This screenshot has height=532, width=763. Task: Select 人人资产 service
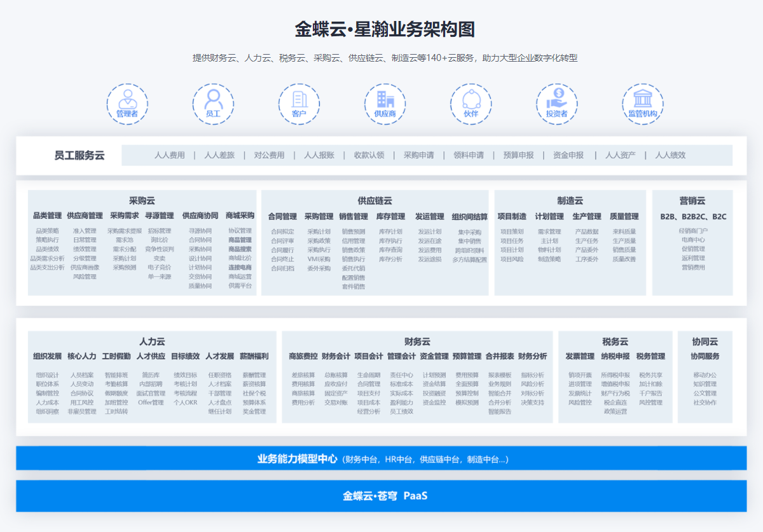621,155
